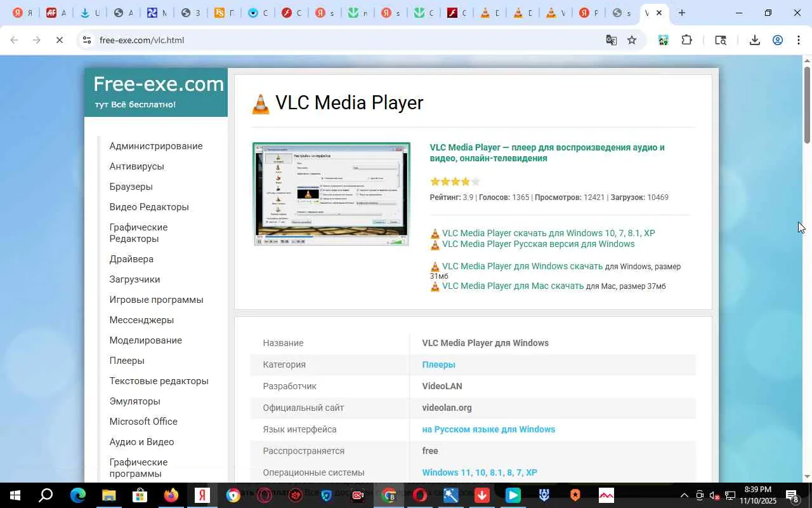Open Игровые программы category
Screen dimensions: 812x508
[x=156, y=300]
